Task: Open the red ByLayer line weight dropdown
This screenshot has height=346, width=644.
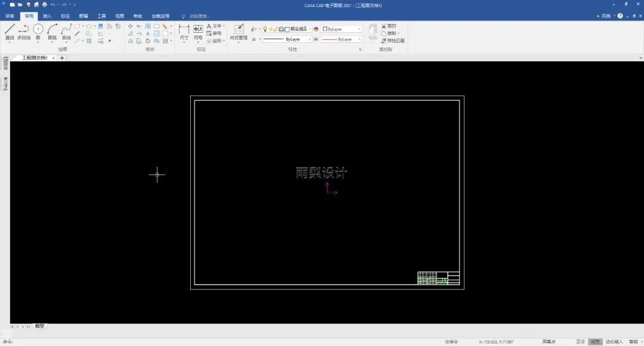Action: [342, 39]
